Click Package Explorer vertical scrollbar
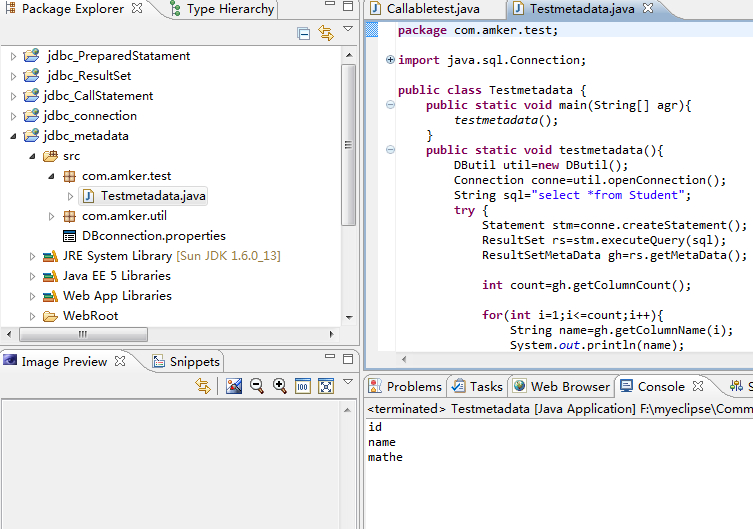The height and width of the screenshot is (529, 753). tap(349, 144)
